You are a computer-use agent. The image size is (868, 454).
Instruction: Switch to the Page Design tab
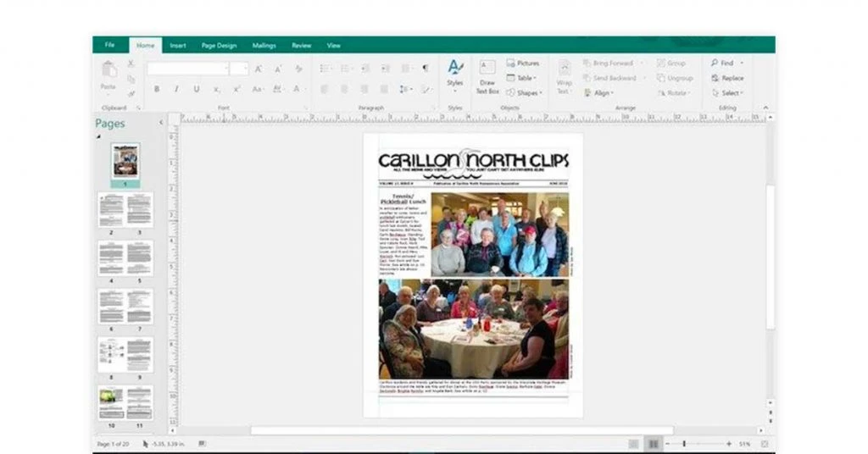[219, 46]
